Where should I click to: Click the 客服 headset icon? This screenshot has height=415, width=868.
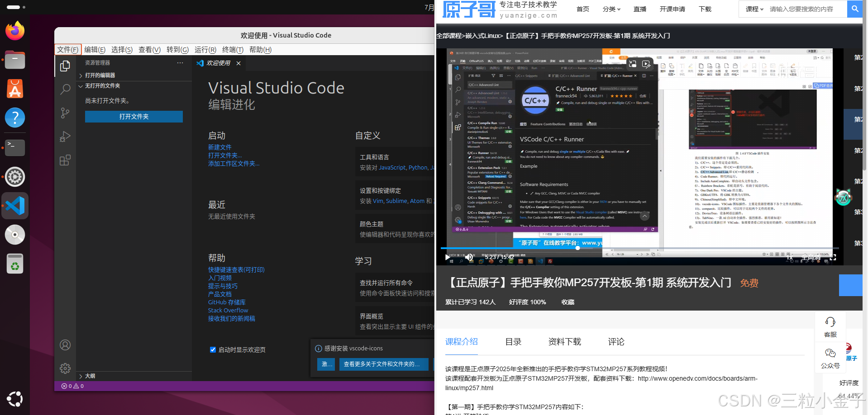coord(830,327)
